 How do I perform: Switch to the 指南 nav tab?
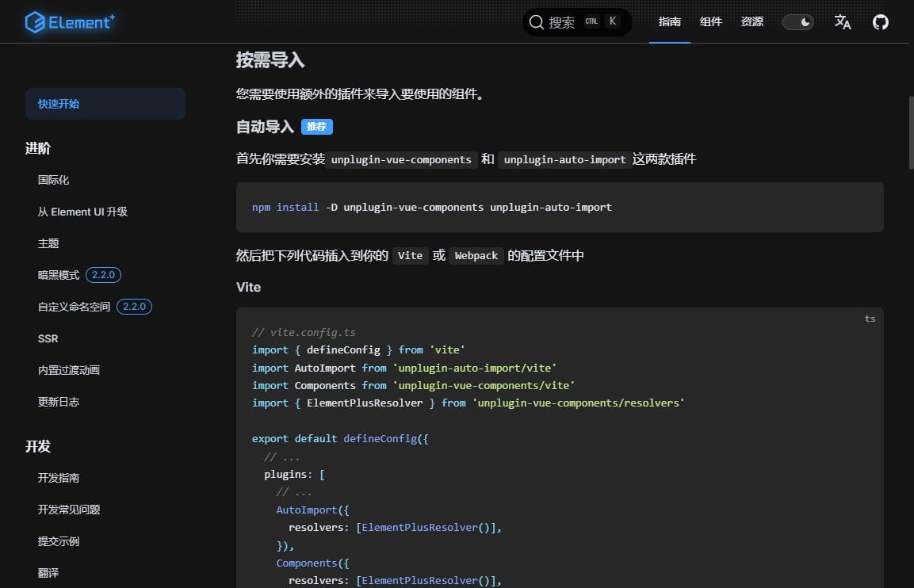[670, 22]
